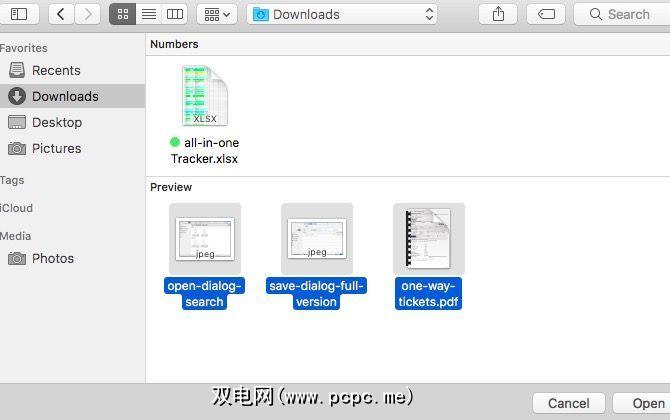Switch to icon grid view
The height and width of the screenshot is (420, 670).
123,14
